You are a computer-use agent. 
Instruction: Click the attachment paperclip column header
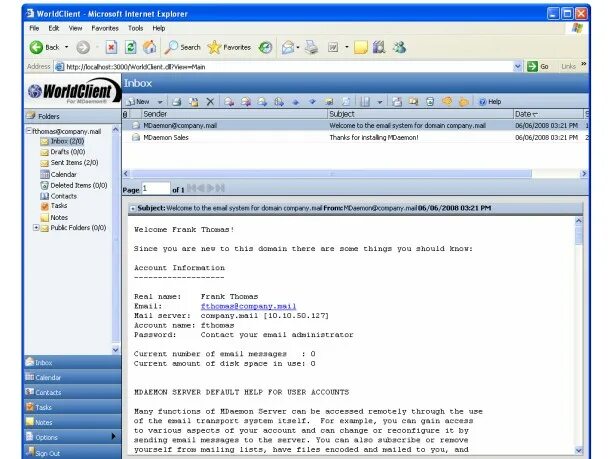(x=125, y=114)
